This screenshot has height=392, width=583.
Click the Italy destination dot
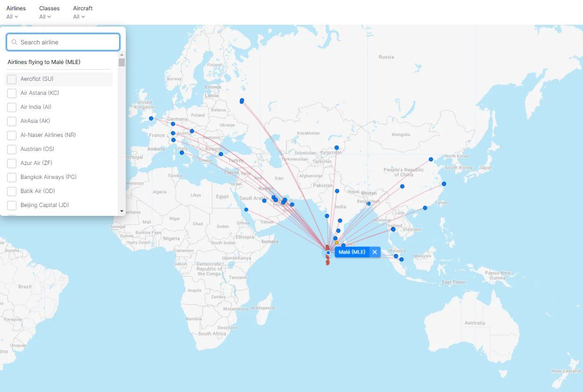tap(182, 153)
